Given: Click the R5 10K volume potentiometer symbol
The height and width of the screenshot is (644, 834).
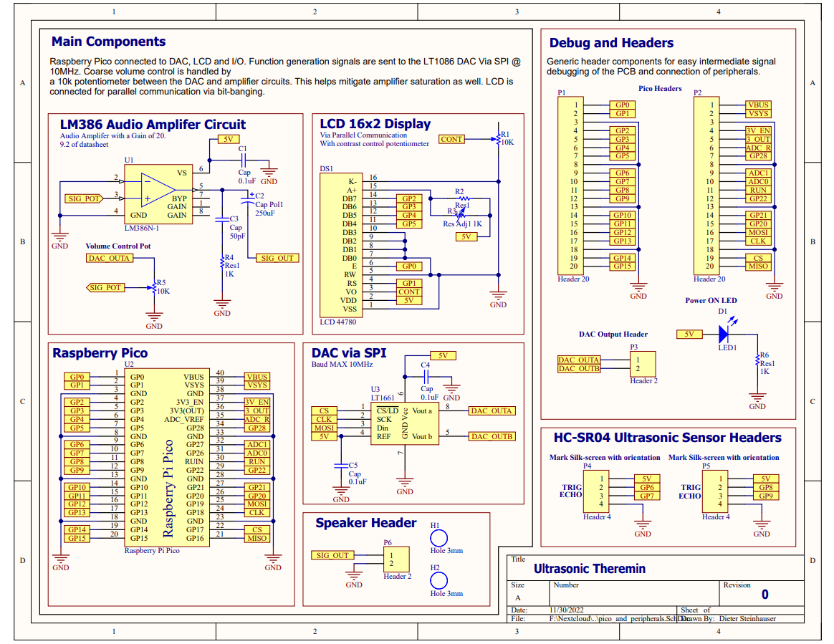Looking at the screenshot, I should point(154,288).
